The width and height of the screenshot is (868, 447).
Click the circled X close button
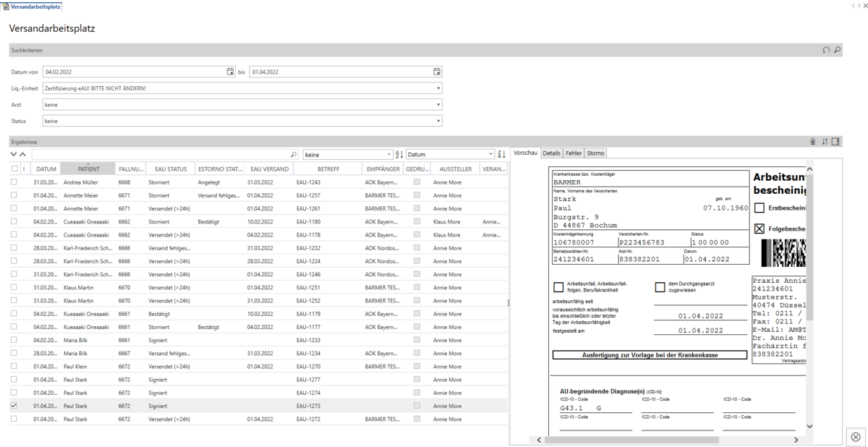coord(856,436)
